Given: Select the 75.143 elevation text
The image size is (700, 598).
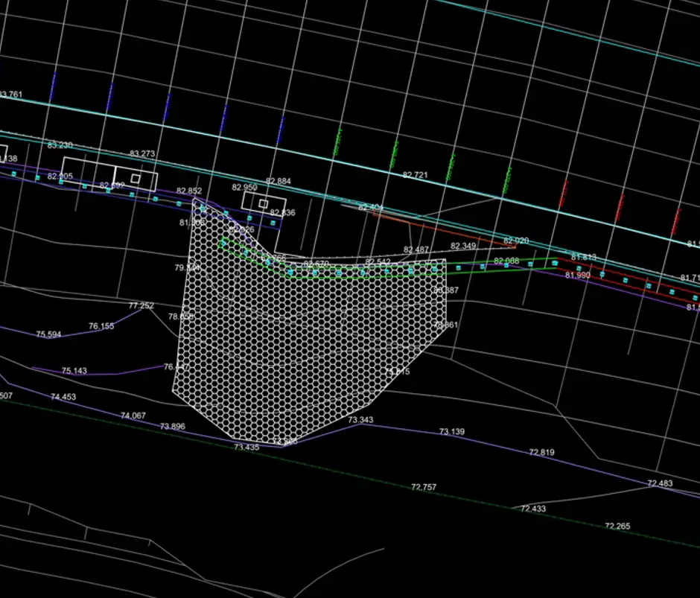Looking at the screenshot, I should tap(74, 371).
